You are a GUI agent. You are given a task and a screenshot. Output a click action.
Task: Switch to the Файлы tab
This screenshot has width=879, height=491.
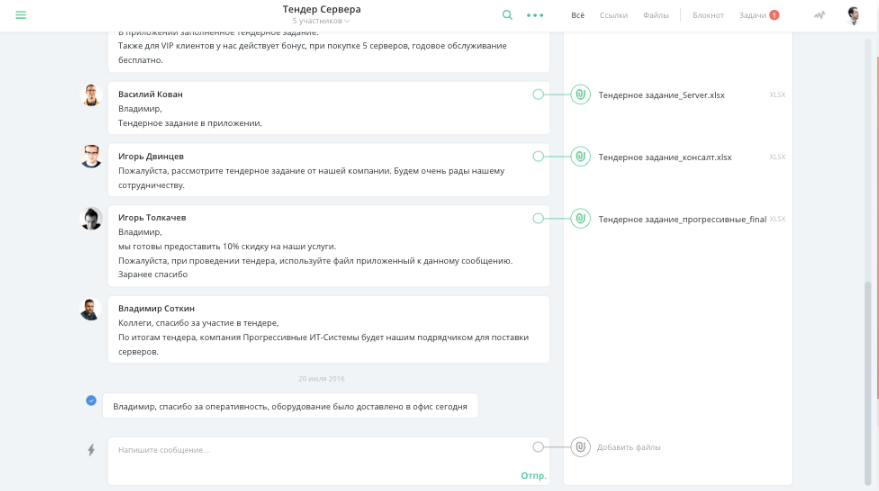[x=656, y=15]
